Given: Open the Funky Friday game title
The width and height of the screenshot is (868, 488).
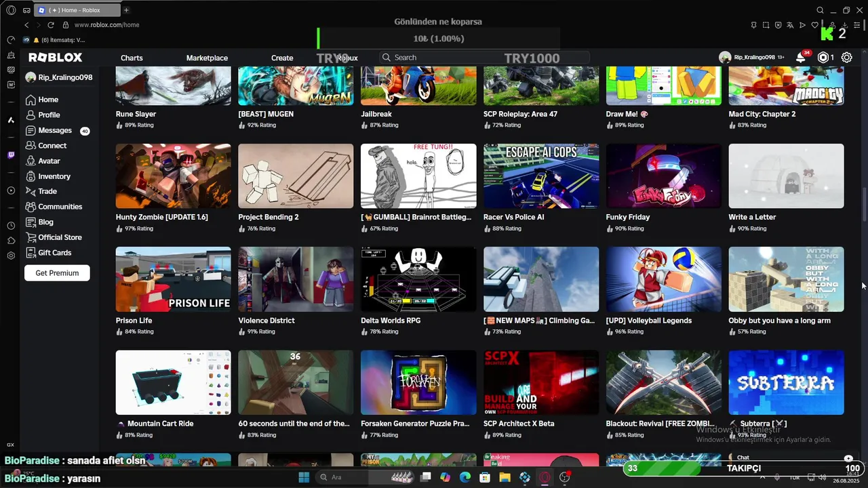Looking at the screenshot, I should coord(628,217).
